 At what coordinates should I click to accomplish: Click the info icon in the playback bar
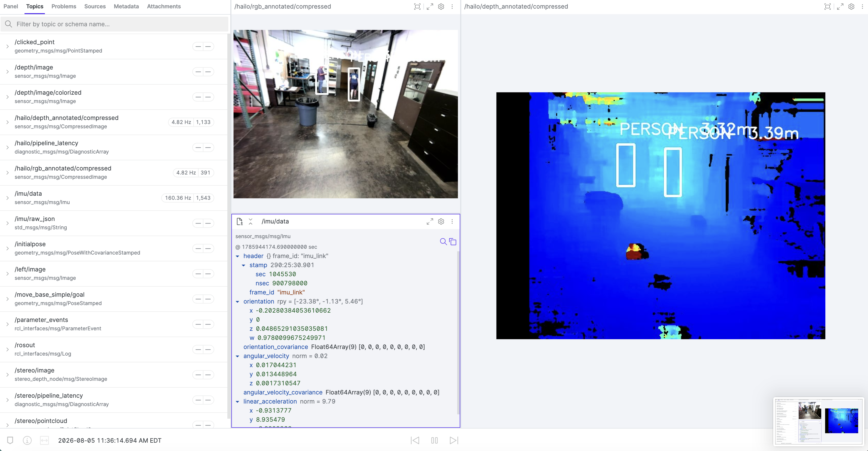[x=27, y=440]
